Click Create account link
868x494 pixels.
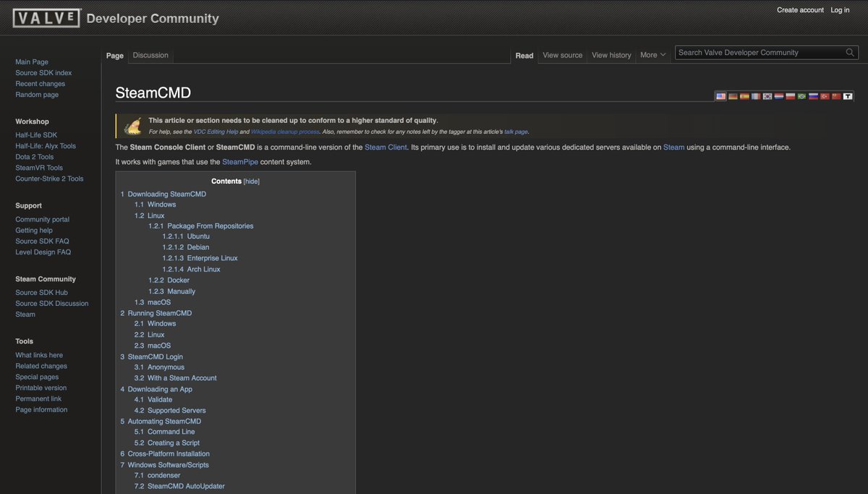click(800, 10)
